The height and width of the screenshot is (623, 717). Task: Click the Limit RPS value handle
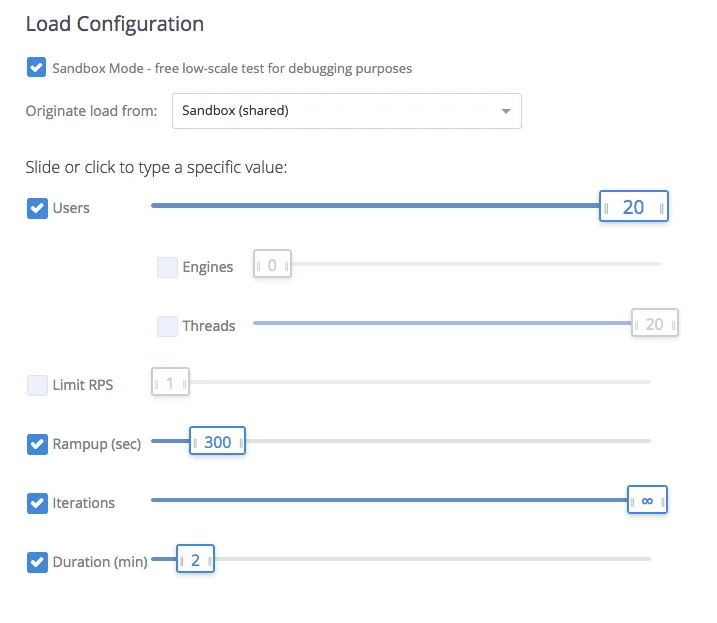coord(170,383)
